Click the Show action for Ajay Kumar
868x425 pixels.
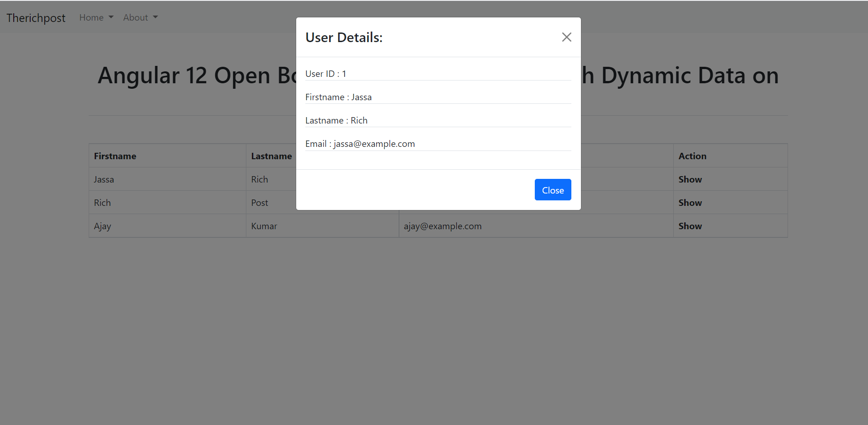[690, 226]
